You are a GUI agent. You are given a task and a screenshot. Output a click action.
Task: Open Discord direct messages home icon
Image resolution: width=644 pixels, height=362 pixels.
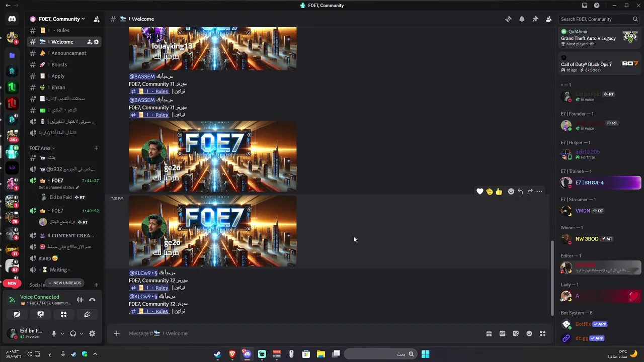[x=12, y=19]
